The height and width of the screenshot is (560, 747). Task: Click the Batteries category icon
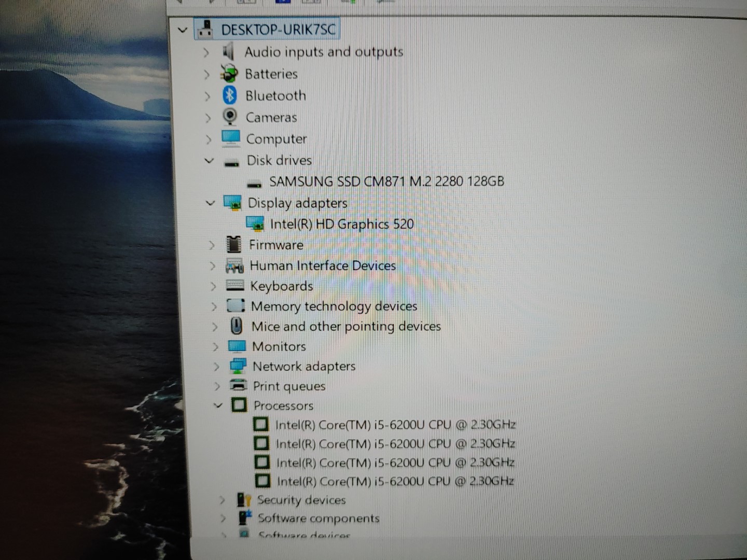click(229, 74)
